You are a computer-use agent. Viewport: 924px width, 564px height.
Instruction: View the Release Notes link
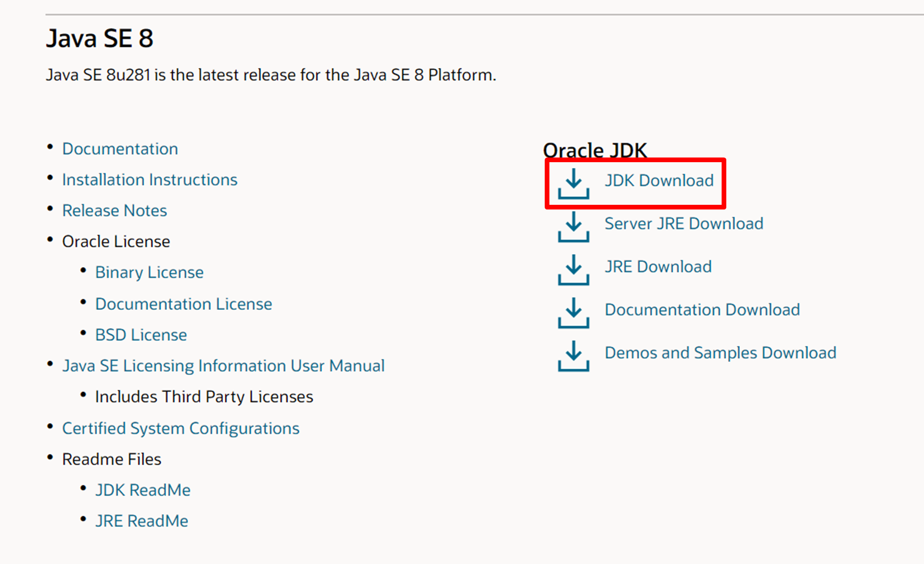click(114, 211)
